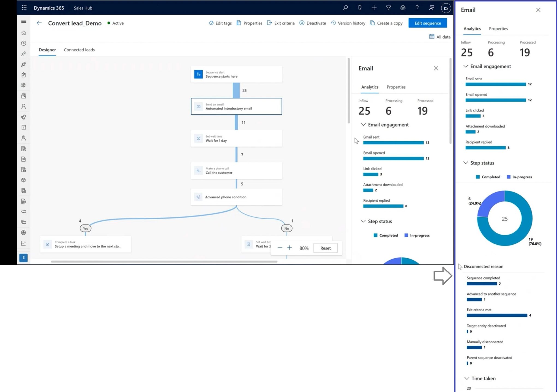Screen dimensions: 559x392
Task: Switch to the Properties tab in Email panel
Action: point(498,29)
